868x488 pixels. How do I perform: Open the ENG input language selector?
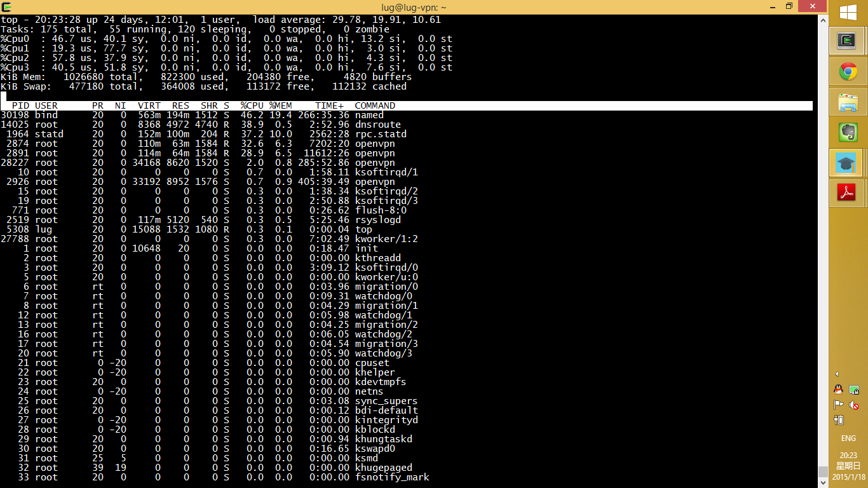coord(848,438)
